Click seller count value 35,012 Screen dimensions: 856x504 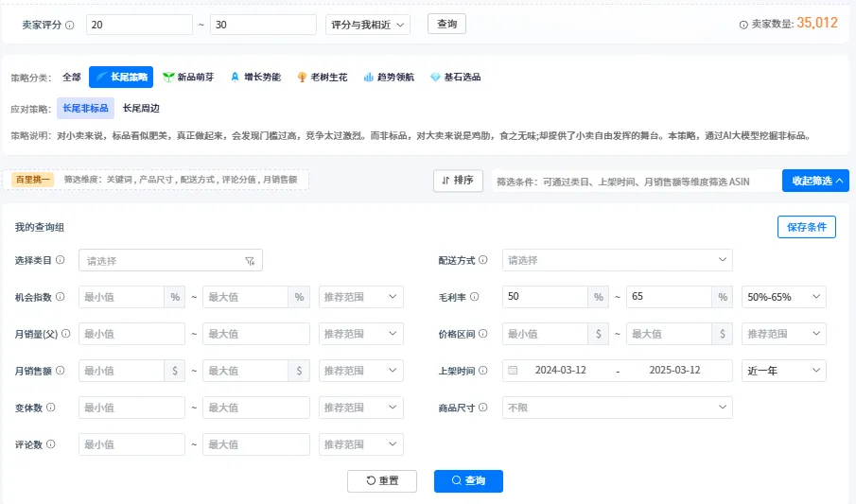[x=817, y=23]
